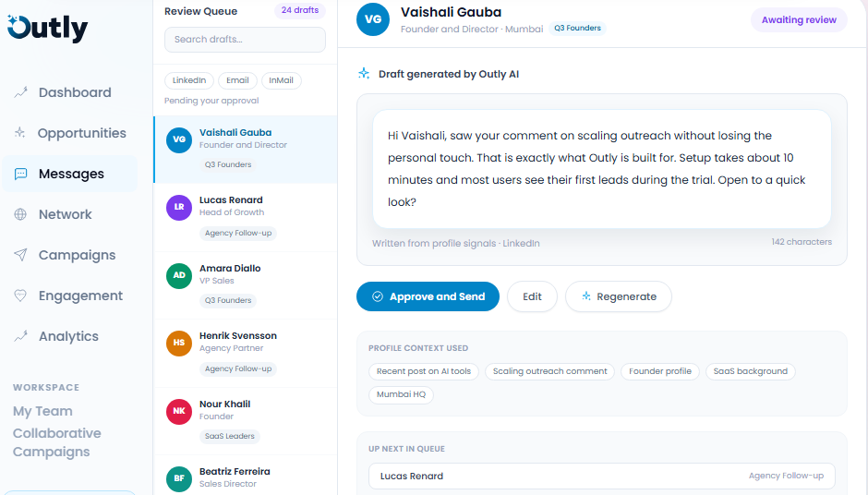This screenshot has width=868, height=495.
Task: Click the large VG avatar in header
Action: click(372, 19)
